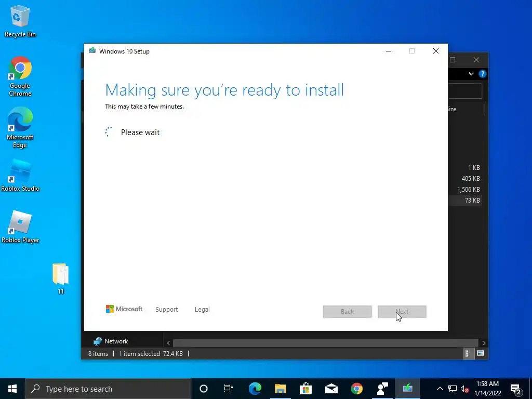The height and width of the screenshot is (399, 532).
Task: Switch to Windows 10 Setup taskbar icon
Action: [407, 389]
